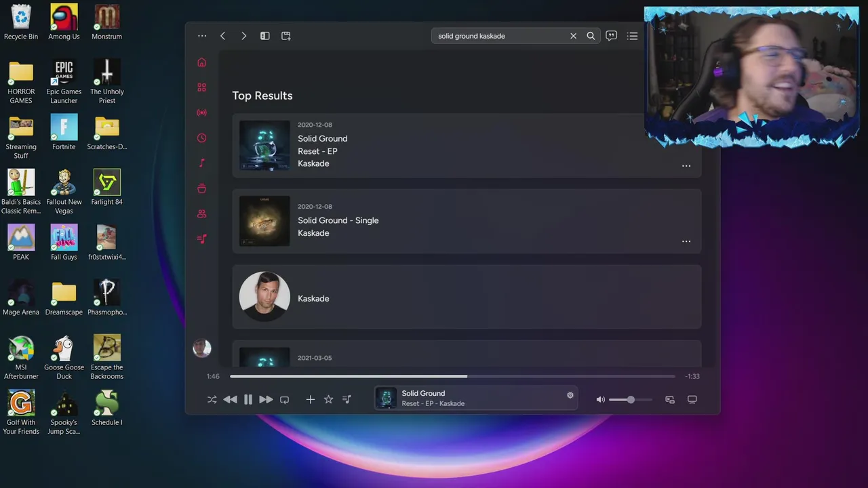Open the user profile avatar in the sidebar
The width and height of the screenshot is (868, 488).
tap(201, 348)
